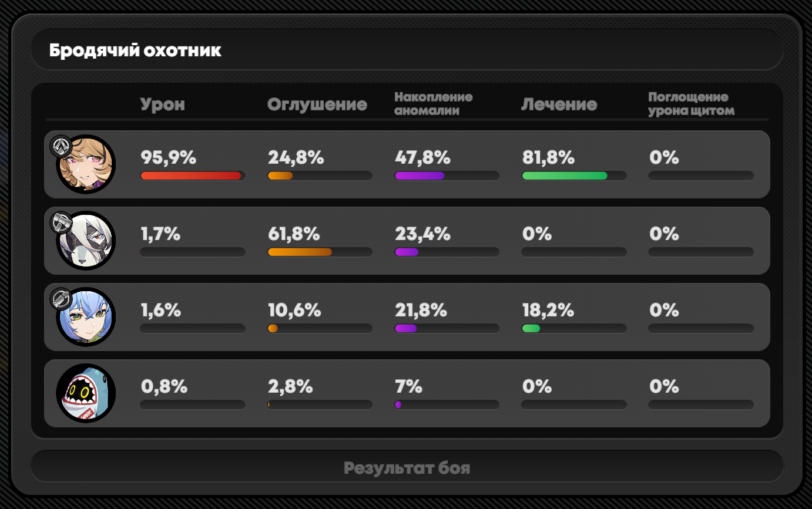Screen dimensions: 812x509
Task: Click the 'Поглощение урона щитом' header
Action: point(691,104)
